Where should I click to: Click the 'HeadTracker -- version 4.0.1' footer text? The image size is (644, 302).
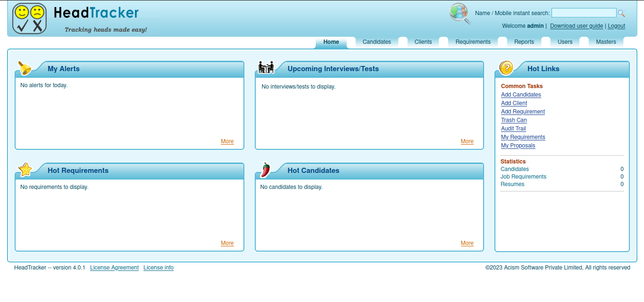point(50,268)
